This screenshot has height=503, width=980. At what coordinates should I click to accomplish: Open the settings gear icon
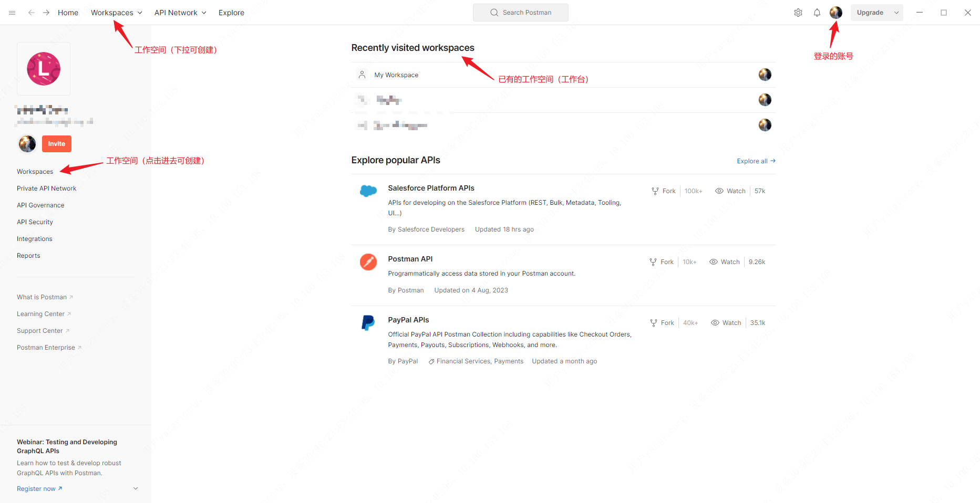(798, 13)
